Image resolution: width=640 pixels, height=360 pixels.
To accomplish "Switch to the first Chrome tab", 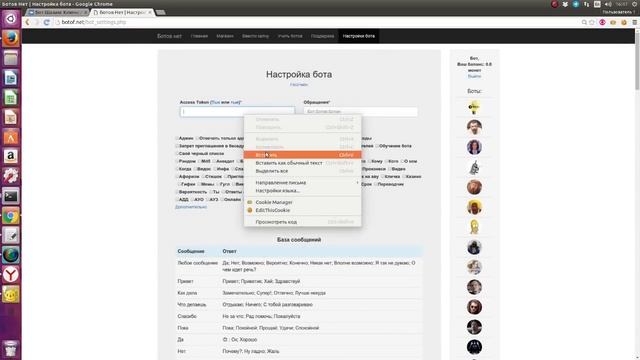I will pos(56,12).
